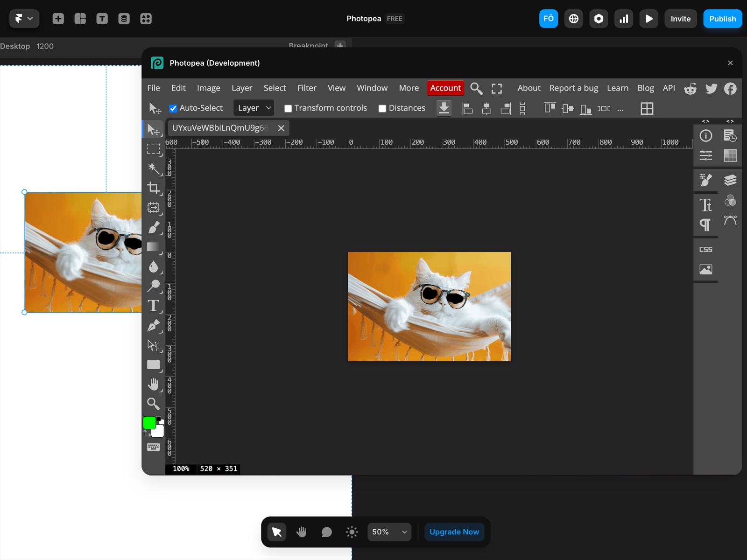
Task: Select the Rectangle shape tool
Action: tap(154, 365)
